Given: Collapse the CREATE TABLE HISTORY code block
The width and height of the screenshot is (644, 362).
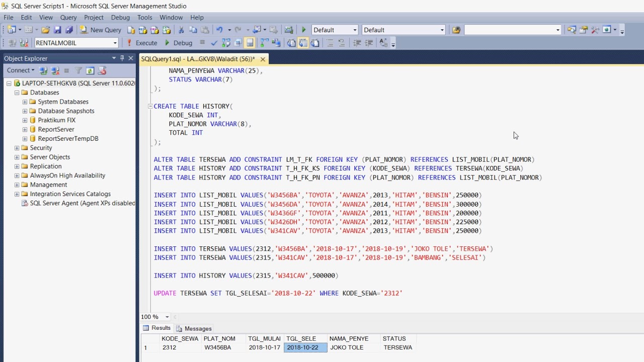Looking at the screenshot, I should coord(150,106).
